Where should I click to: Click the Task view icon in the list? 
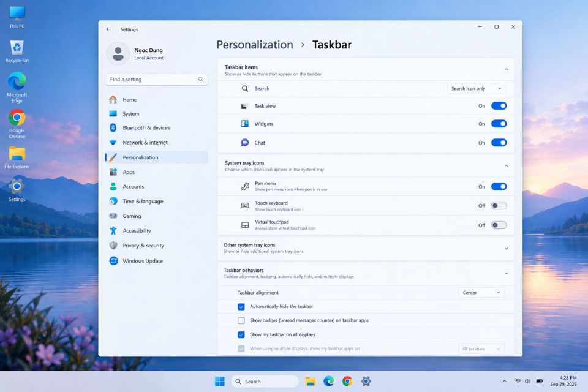[x=244, y=106]
